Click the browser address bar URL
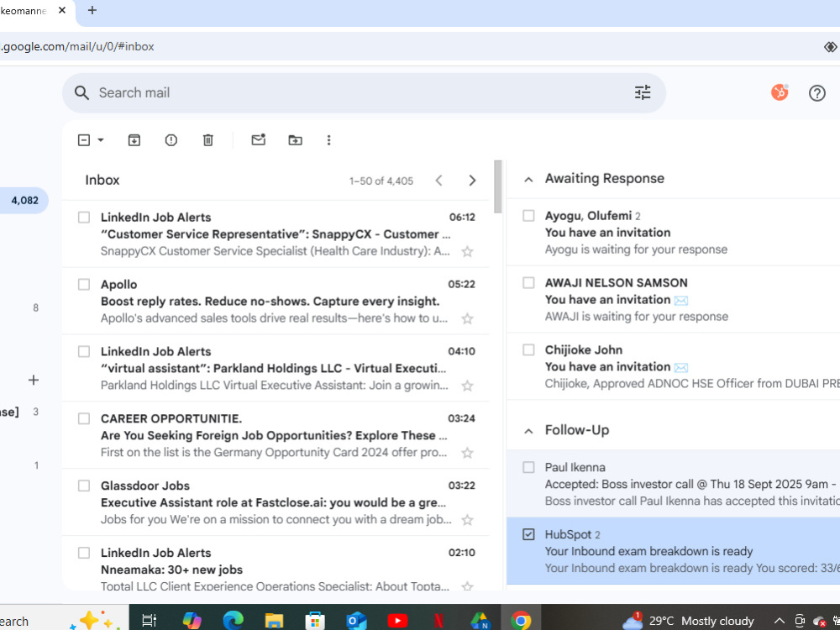The image size is (840, 630). coord(77,46)
